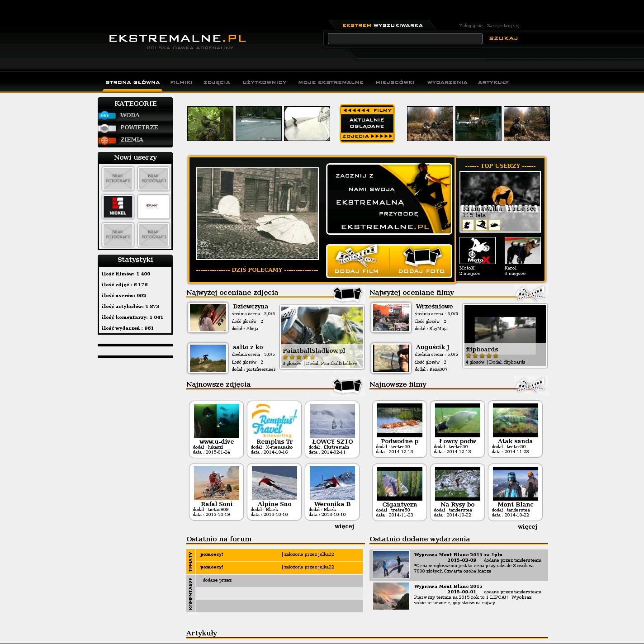Click the Zarejestruj się link
Screen dimensions: 644x644
click(x=503, y=26)
